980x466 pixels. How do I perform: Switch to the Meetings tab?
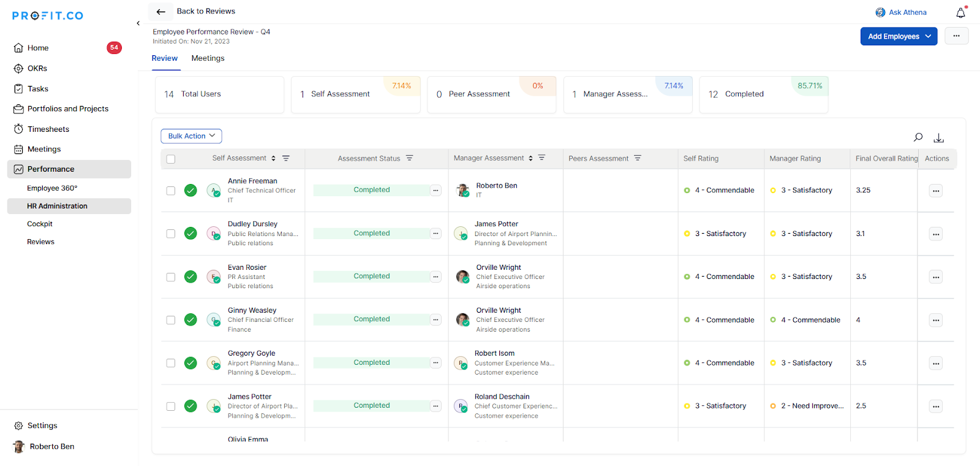(x=208, y=58)
